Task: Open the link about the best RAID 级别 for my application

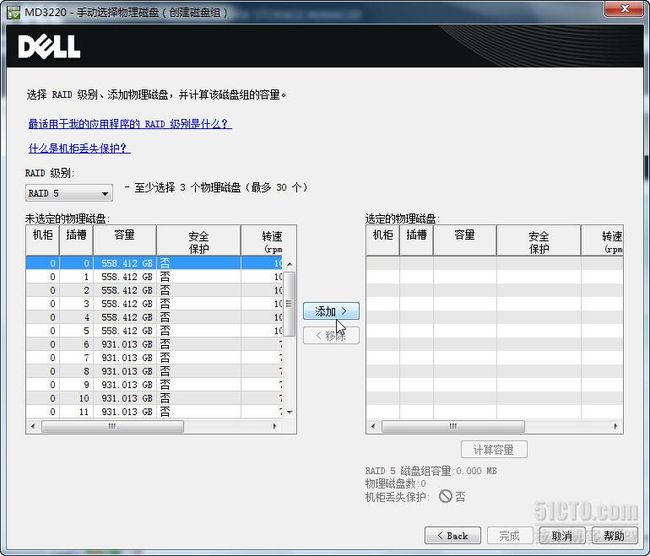Action: tap(130, 124)
